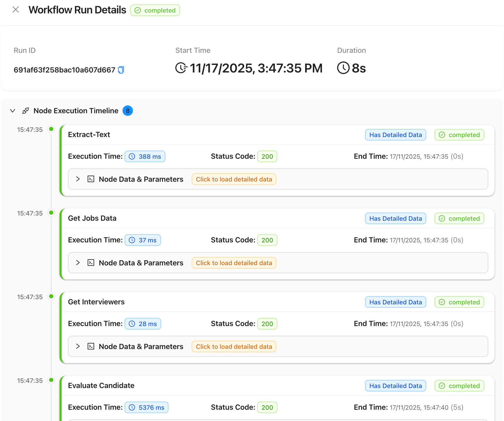The width and height of the screenshot is (504, 421).
Task: Click the Duration clock icon
Action: [343, 68]
